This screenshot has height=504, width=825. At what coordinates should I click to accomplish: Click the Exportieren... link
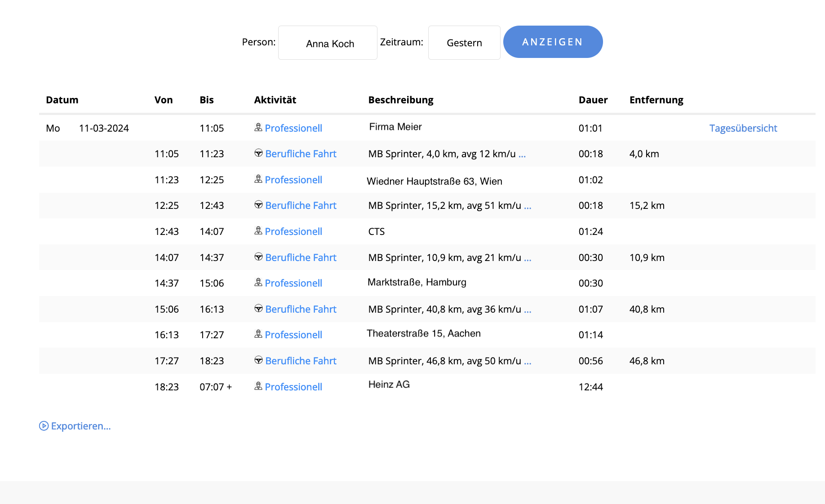(x=81, y=426)
